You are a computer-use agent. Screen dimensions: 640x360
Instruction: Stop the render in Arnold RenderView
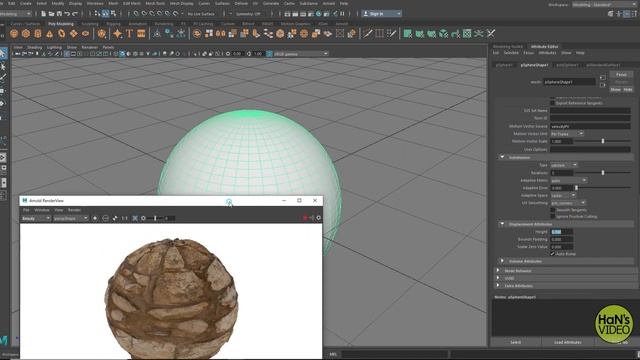pyautogui.click(x=305, y=218)
